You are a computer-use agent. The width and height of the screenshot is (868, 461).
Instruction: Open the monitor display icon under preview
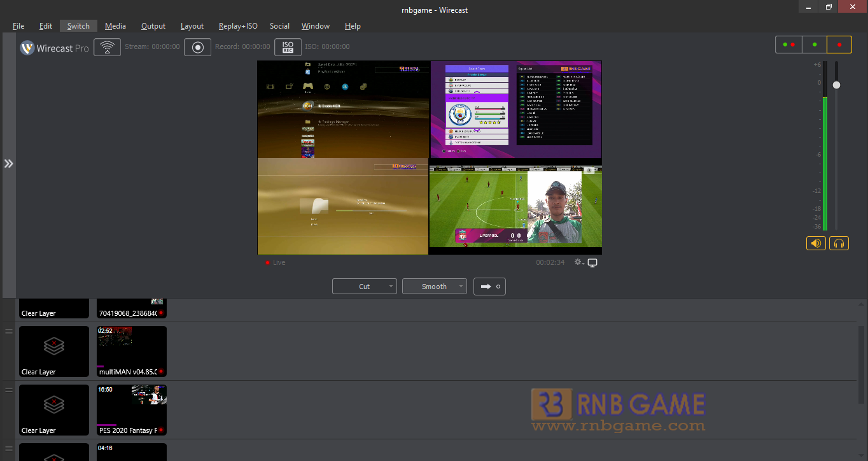tap(592, 262)
